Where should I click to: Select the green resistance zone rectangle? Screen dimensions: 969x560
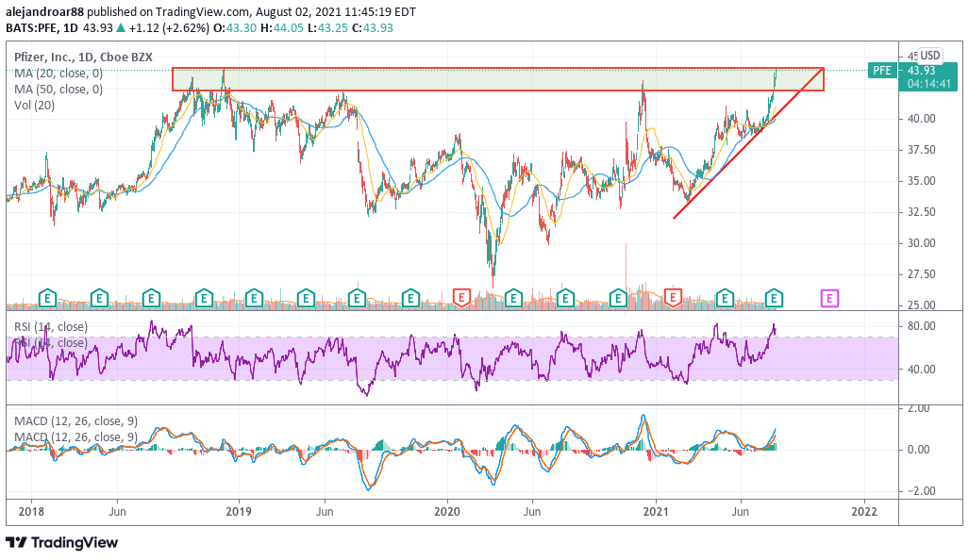[497, 79]
